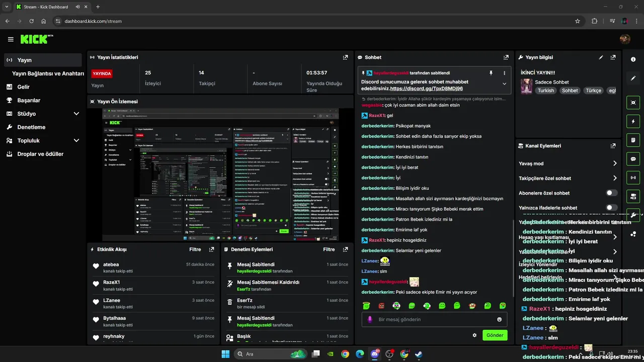Open the Windows Start menu
This screenshot has width=644, height=362.
225,354
